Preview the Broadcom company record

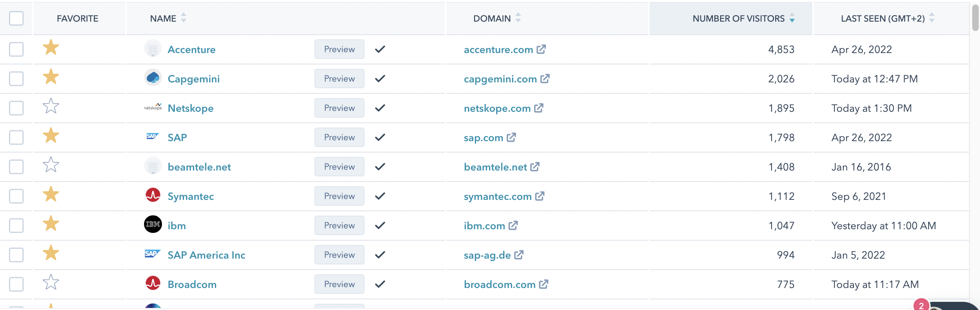339,284
